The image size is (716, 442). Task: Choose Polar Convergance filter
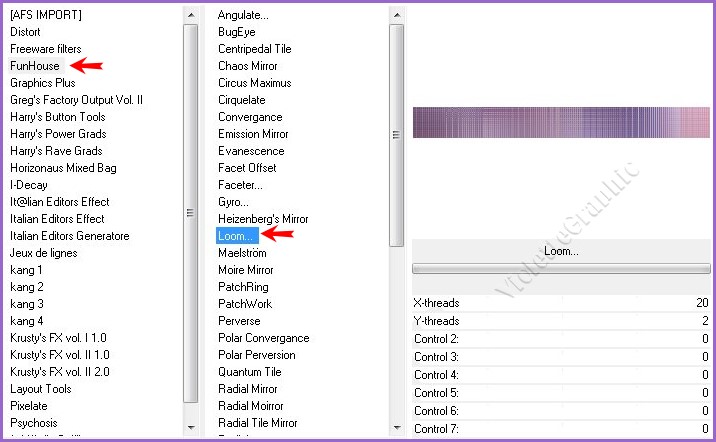point(263,338)
